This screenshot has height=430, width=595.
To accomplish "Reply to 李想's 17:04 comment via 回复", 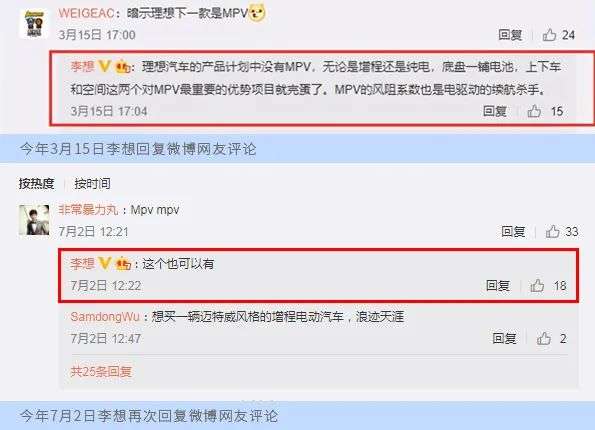I will tap(495, 111).
